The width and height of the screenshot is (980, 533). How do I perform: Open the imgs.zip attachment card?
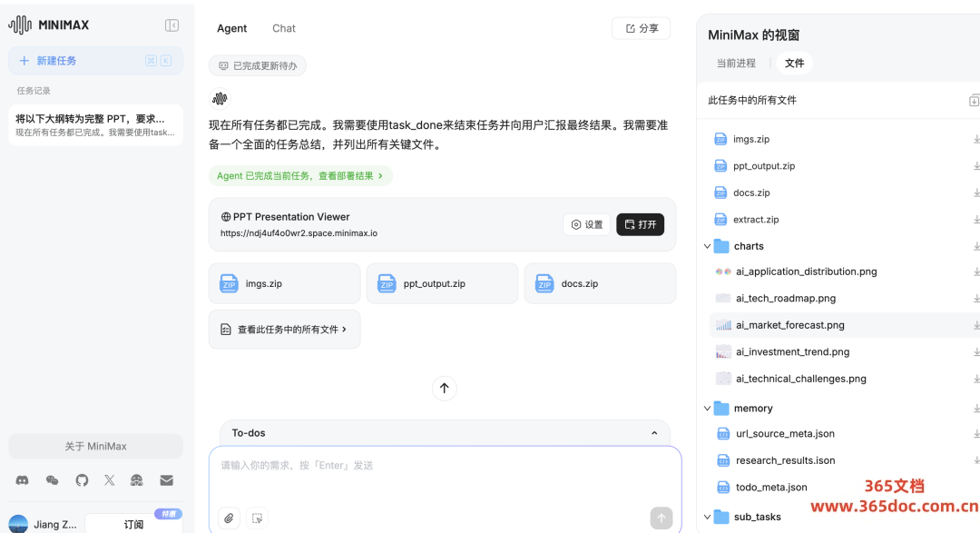click(284, 283)
